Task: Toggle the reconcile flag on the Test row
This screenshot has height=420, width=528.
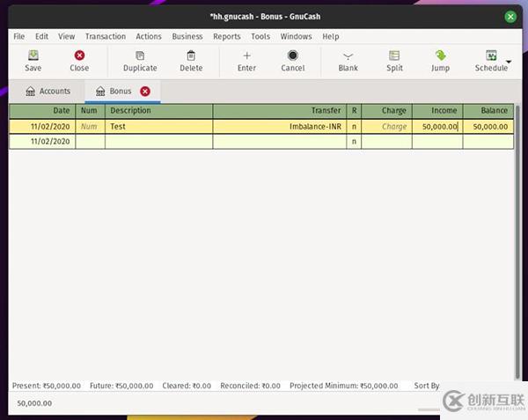Action: [x=354, y=127]
